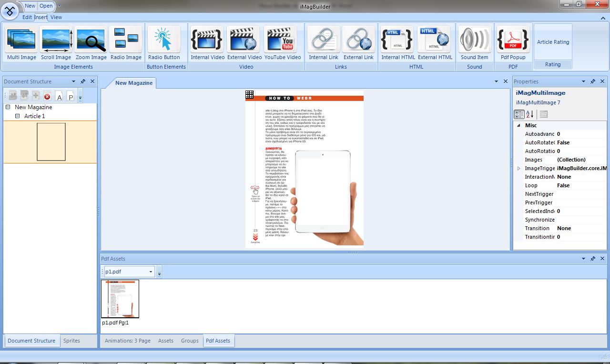The image size is (610, 364).
Task: Add a Radio Button element
Action: [x=164, y=43]
